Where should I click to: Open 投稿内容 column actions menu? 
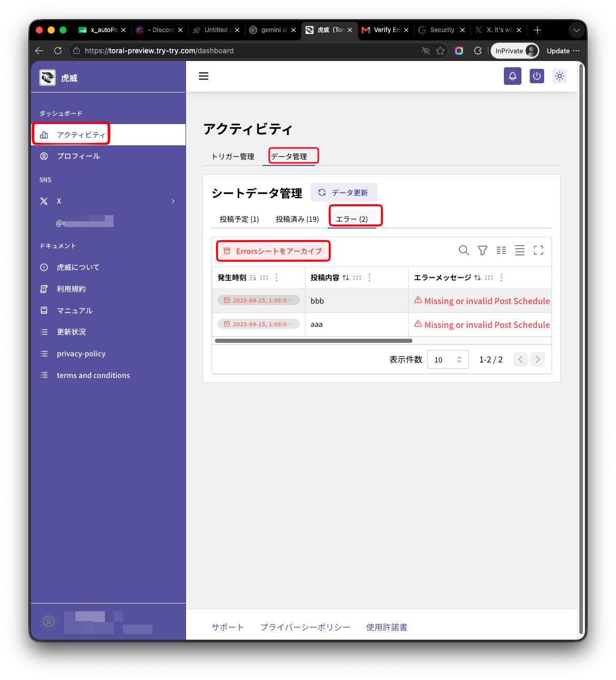[x=369, y=278]
